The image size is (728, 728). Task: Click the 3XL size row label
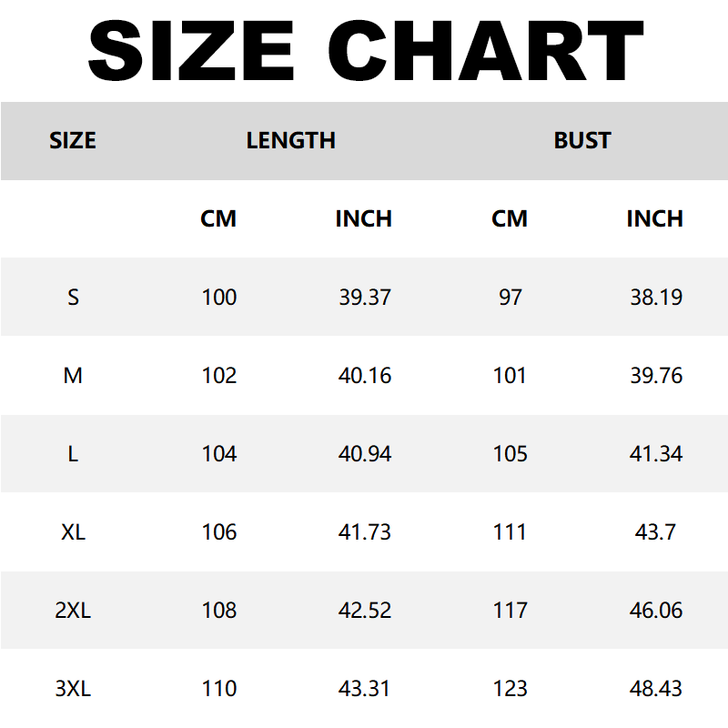point(73,689)
